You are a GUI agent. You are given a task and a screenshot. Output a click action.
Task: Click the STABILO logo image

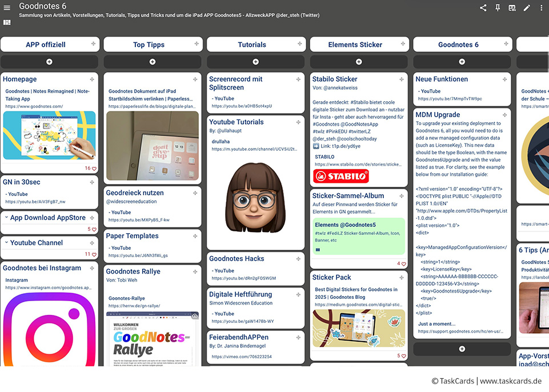click(341, 176)
